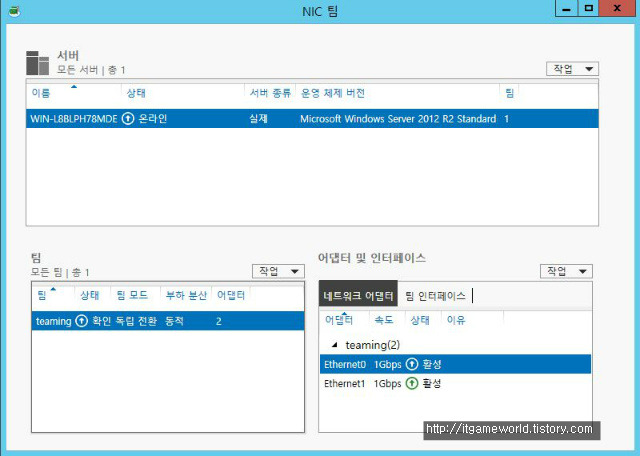Sort teams by 부하 분산 column
Viewport: 640px width, 456px height.
[x=186, y=296]
